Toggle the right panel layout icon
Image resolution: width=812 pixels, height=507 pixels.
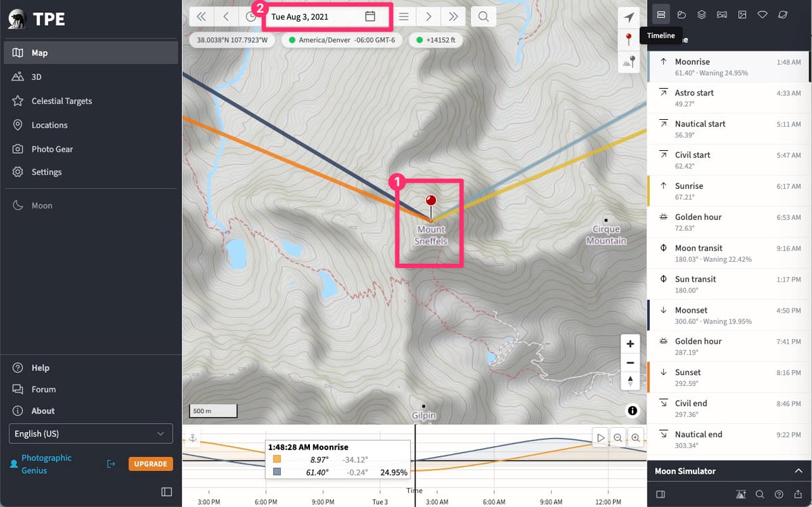pos(661,494)
